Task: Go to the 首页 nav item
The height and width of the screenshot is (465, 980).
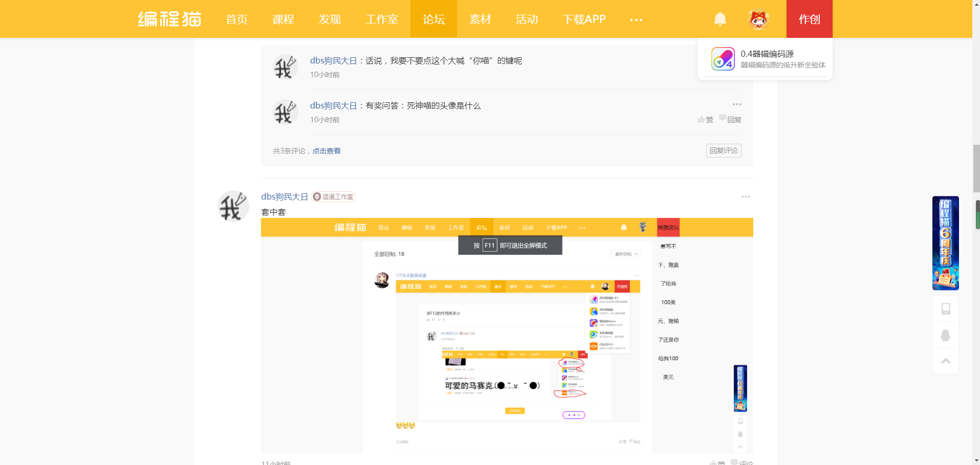Action: click(x=237, y=19)
